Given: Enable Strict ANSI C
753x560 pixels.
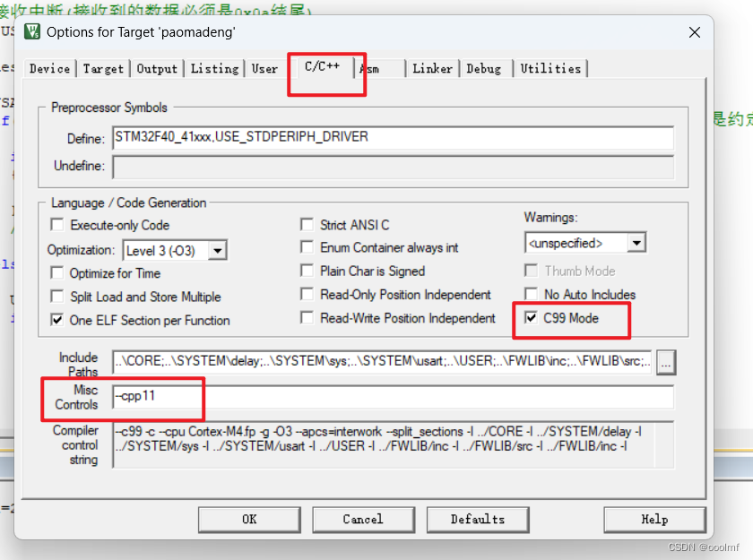Looking at the screenshot, I should [307, 224].
